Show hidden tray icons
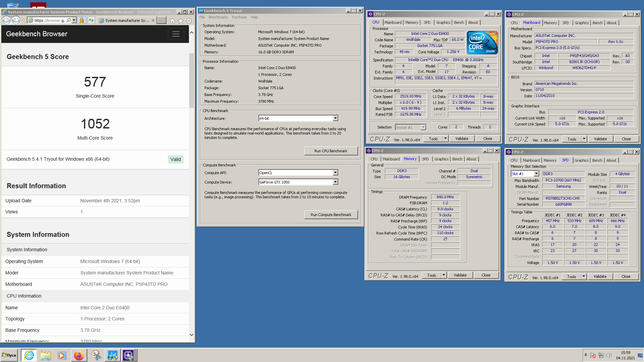Viewport: 644px width, 362px height. pos(586,355)
